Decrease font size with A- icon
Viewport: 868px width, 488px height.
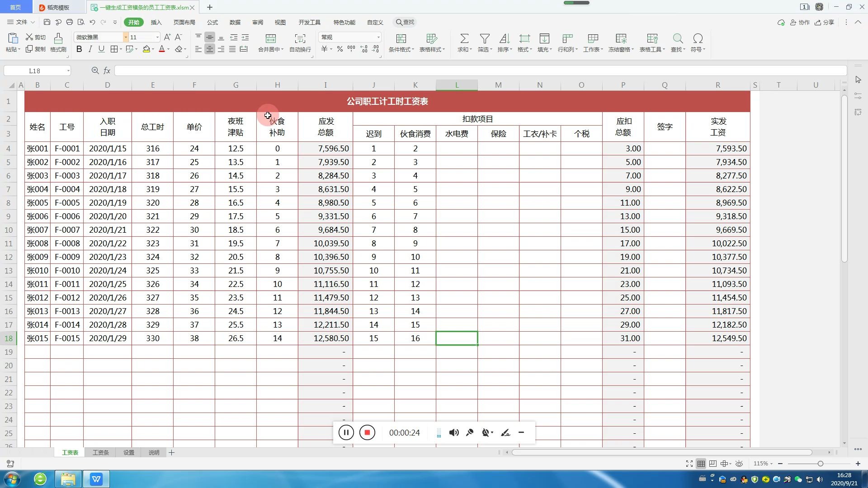(x=179, y=37)
